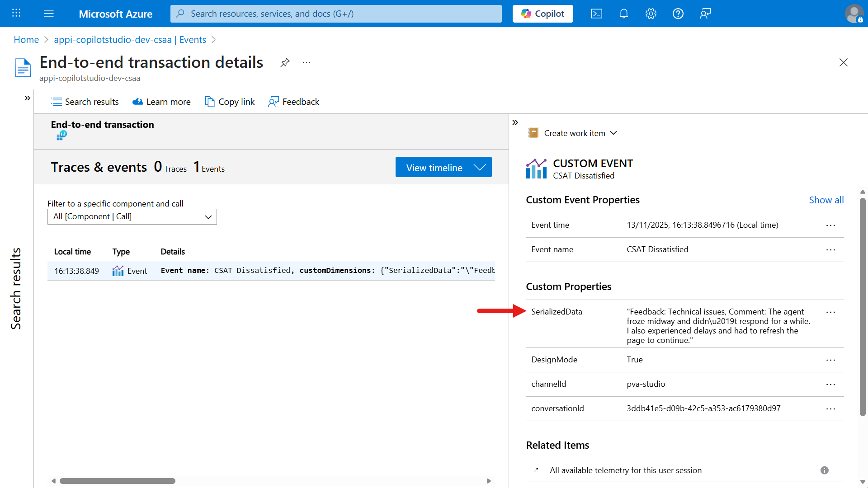Image resolution: width=868 pixels, height=488 pixels.
Task: Open the component and call filter dropdown
Action: click(x=132, y=216)
